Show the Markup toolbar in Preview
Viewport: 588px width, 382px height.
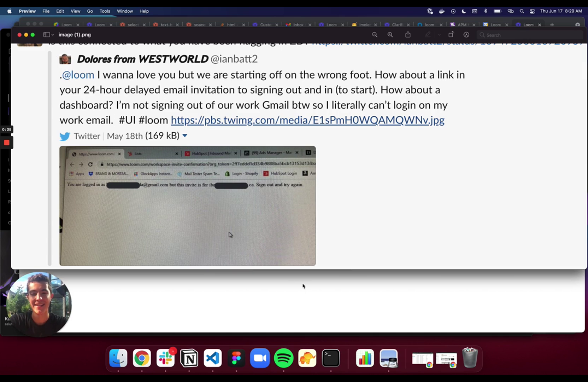tap(466, 35)
